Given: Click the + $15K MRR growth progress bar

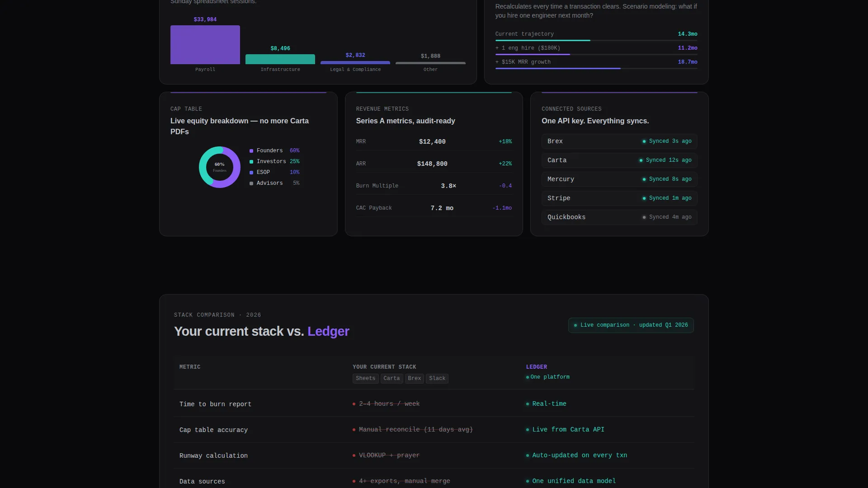Looking at the screenshot, I should 596,69.
